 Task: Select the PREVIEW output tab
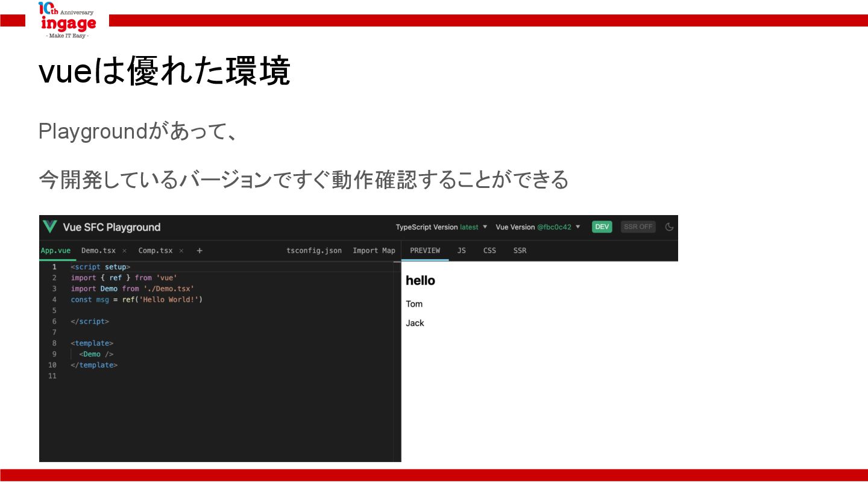425,251
